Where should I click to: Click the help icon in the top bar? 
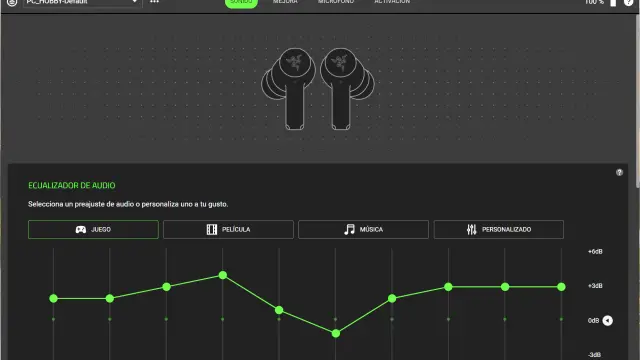[x=628, y=2]
